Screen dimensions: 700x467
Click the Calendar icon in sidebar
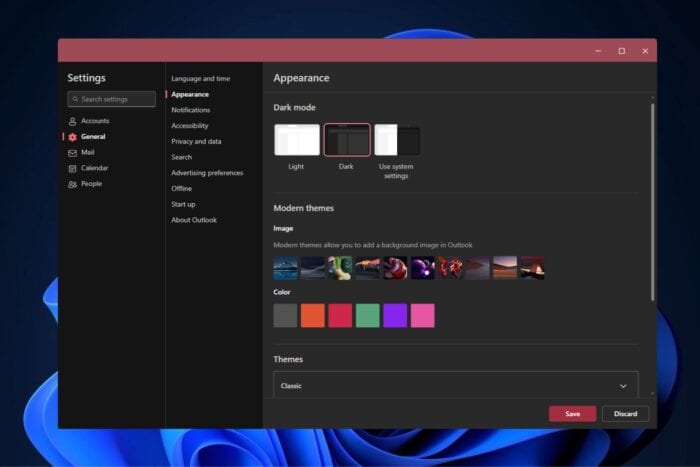(72, 168)
